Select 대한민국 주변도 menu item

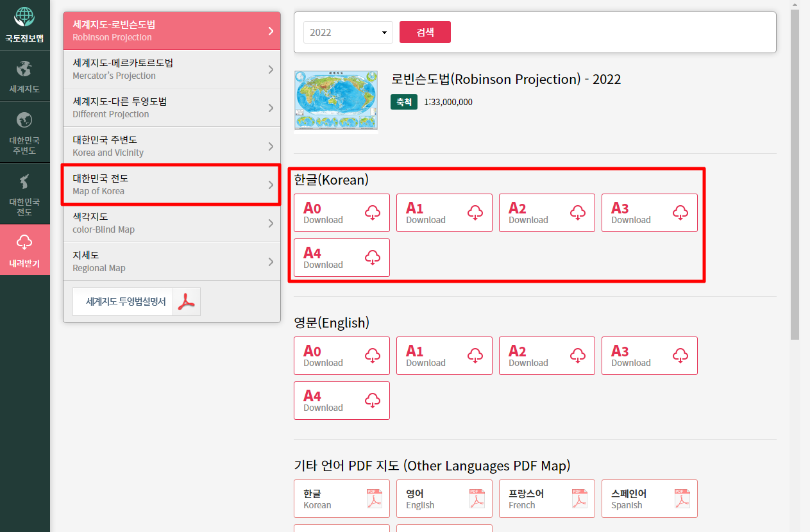(x=172, y=146)
